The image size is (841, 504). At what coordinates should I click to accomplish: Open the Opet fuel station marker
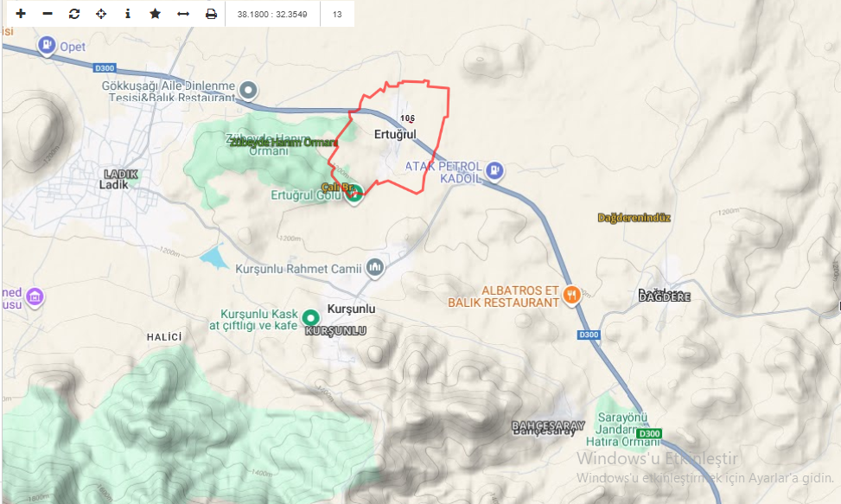pos(47,46)
